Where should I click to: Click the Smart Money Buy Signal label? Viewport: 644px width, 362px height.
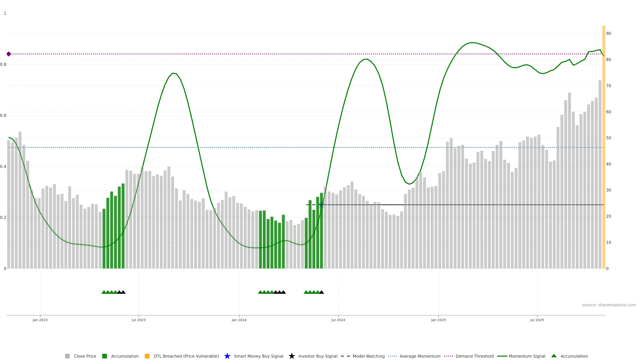tap(258, 356)
